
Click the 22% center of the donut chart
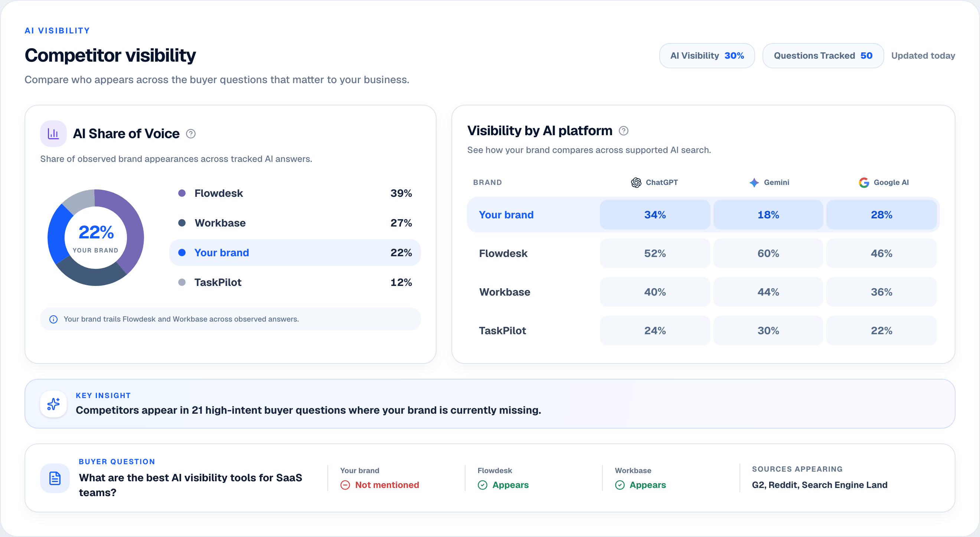point(96,232)
